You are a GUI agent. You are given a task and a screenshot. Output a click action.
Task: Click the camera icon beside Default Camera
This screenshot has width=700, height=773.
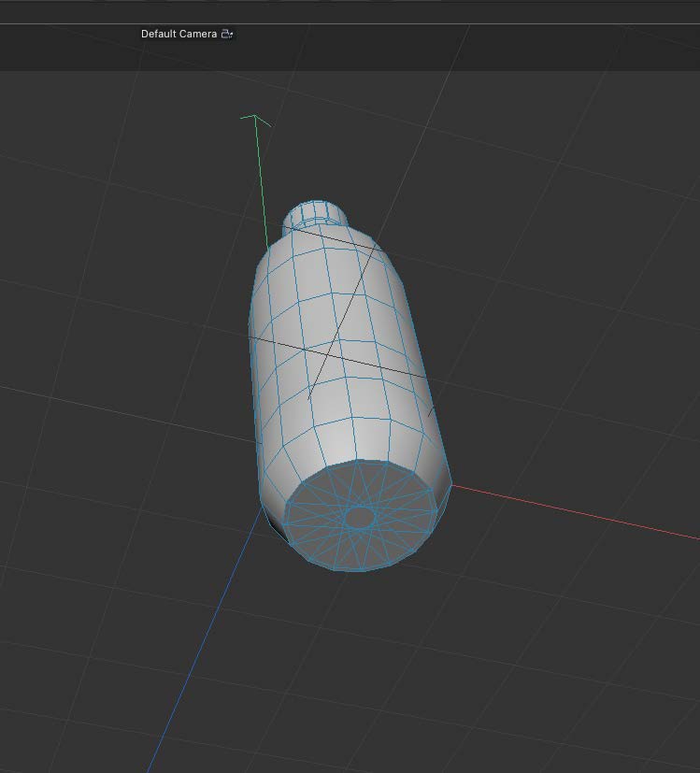[227, 34]
